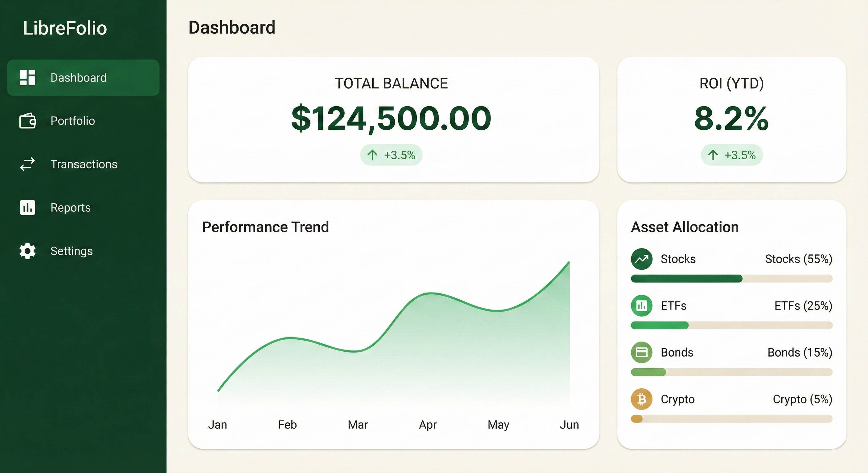868x473 pixels.
Task: Click the ETFs (25%) percentage label
Action: tap(803, 306)
